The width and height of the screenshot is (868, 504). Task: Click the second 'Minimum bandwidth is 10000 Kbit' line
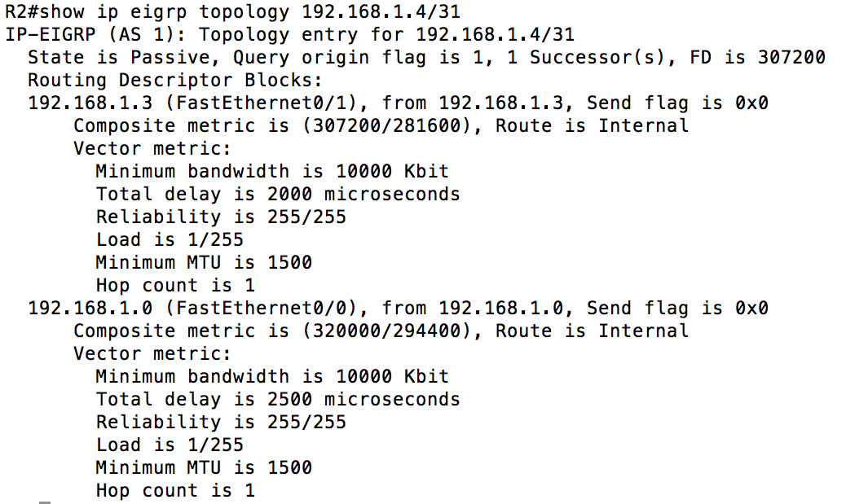(271, 377)
